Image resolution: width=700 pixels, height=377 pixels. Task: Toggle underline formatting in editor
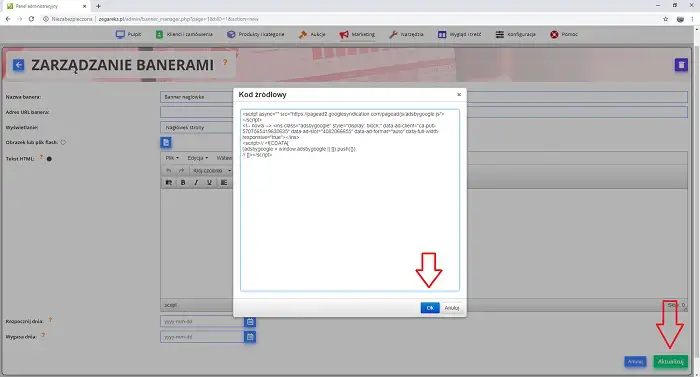(x=209, y=183)
